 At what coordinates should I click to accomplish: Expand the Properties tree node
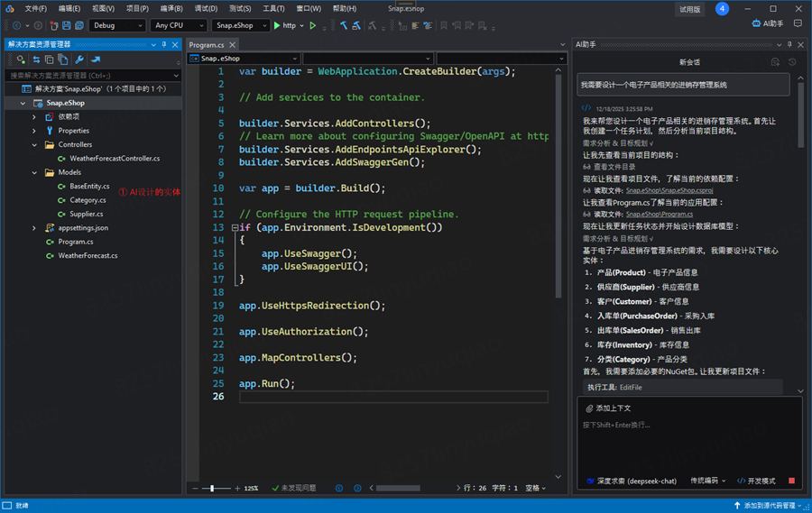[34, 131]
